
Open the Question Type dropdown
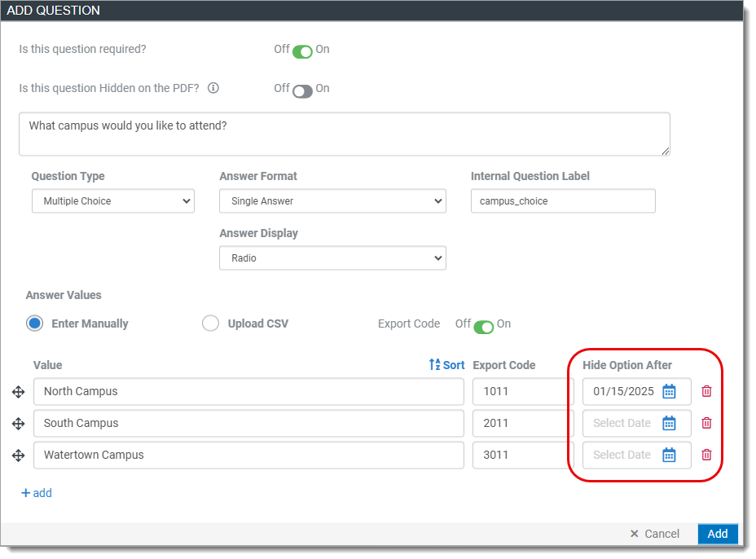pyautogui.click(x=113, y=201)
